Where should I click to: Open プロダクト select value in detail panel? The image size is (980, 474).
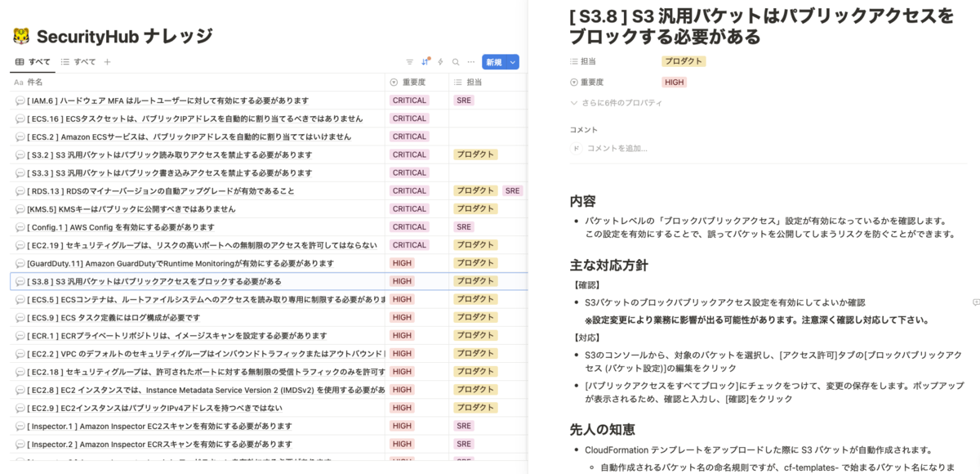click(x=684, y=61)
